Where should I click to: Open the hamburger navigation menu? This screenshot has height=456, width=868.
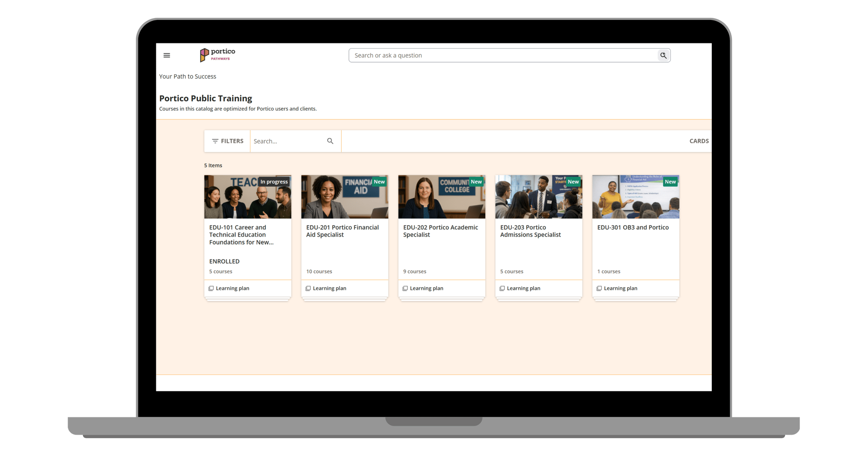click(167, 55)
